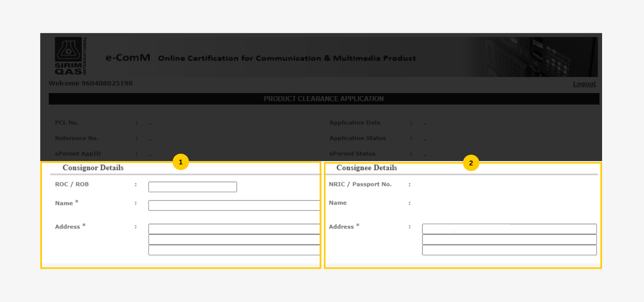Click the first Consignee Address line
Viewport: 644px width, 302px height.
point(509,228)
